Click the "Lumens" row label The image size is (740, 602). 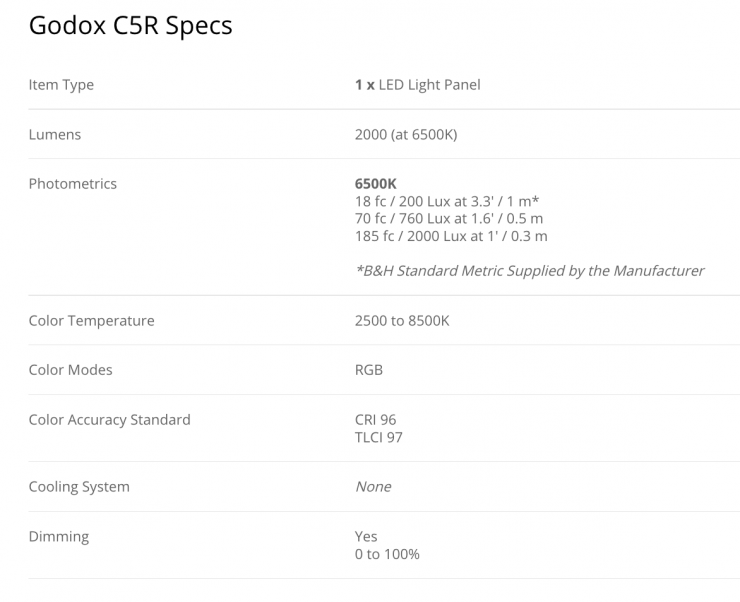pyautogui.click(x=55, y=134)
